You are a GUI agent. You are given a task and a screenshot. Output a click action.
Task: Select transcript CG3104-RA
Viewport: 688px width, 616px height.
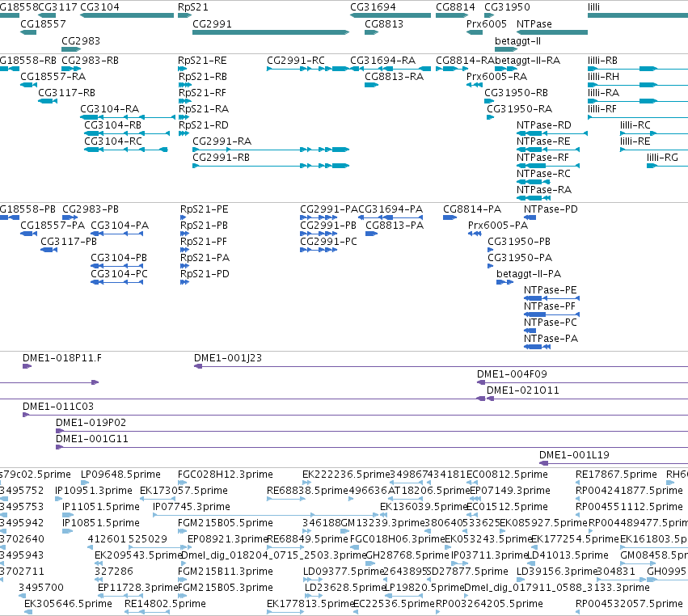[x=109, y=109]
